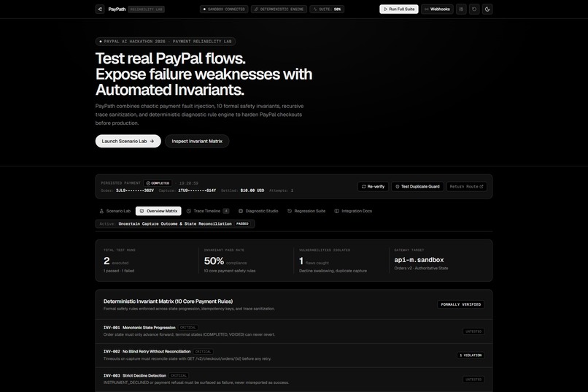Open the Webhooks panel
Image resolution: width=588 pixels, height=392 pixels.
[x=437, y=9]
